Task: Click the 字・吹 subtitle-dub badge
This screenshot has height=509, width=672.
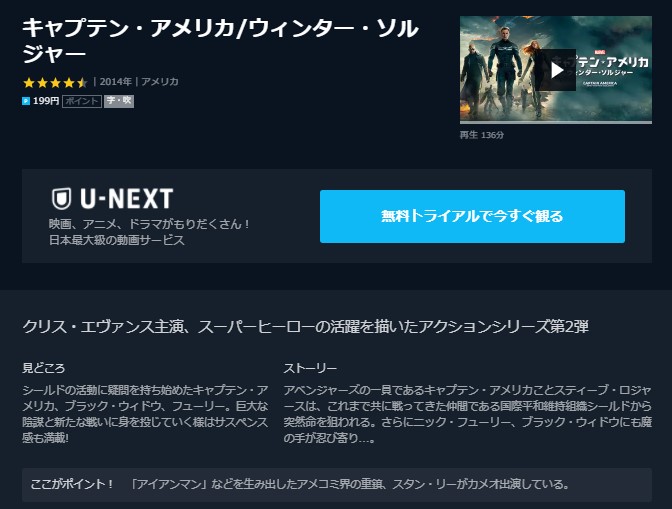Action: (x=119, y=101)
